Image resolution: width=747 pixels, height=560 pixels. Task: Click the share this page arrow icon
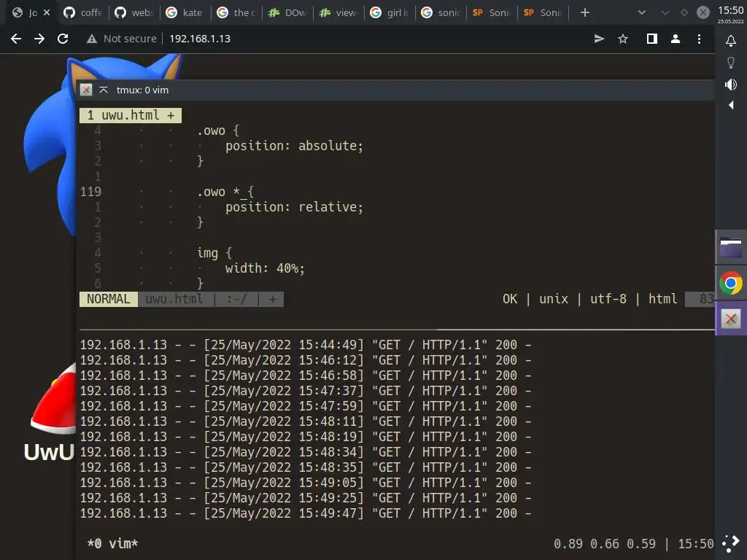pos(600,39)
